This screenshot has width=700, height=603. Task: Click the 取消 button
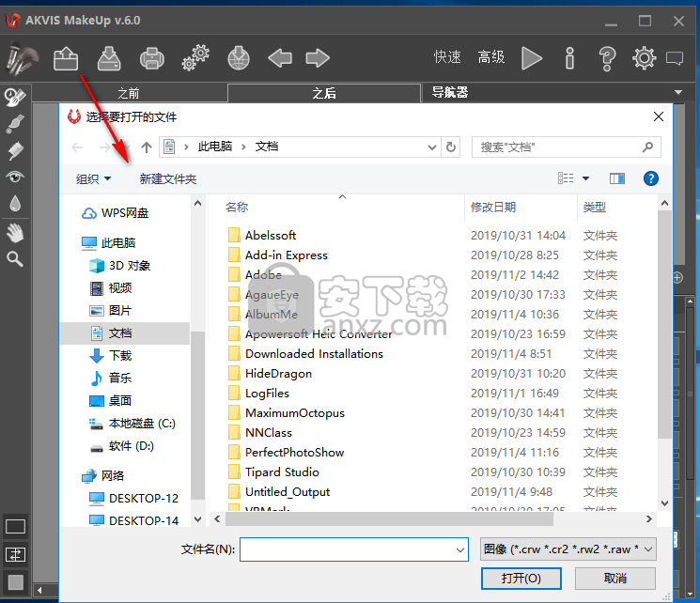pos(615,579)
